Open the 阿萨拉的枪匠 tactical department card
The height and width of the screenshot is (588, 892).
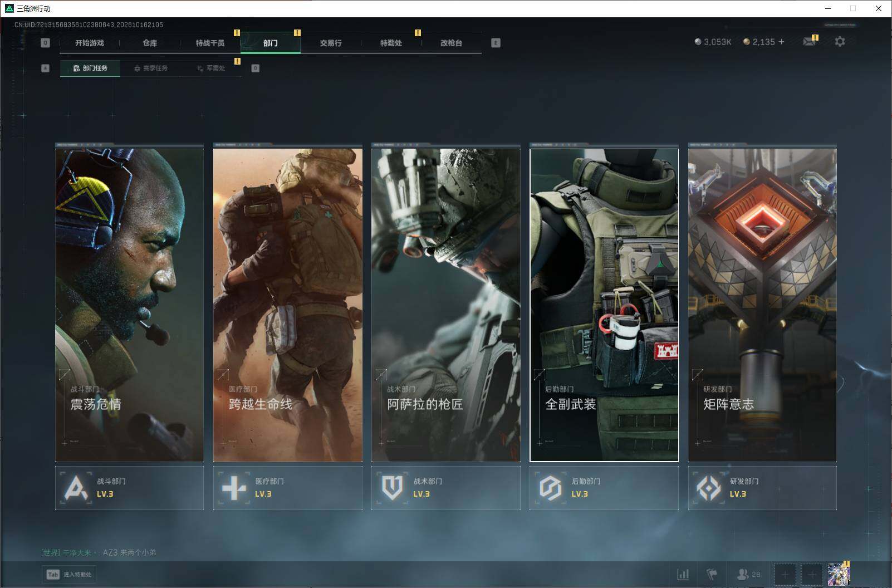pos(446,305)
